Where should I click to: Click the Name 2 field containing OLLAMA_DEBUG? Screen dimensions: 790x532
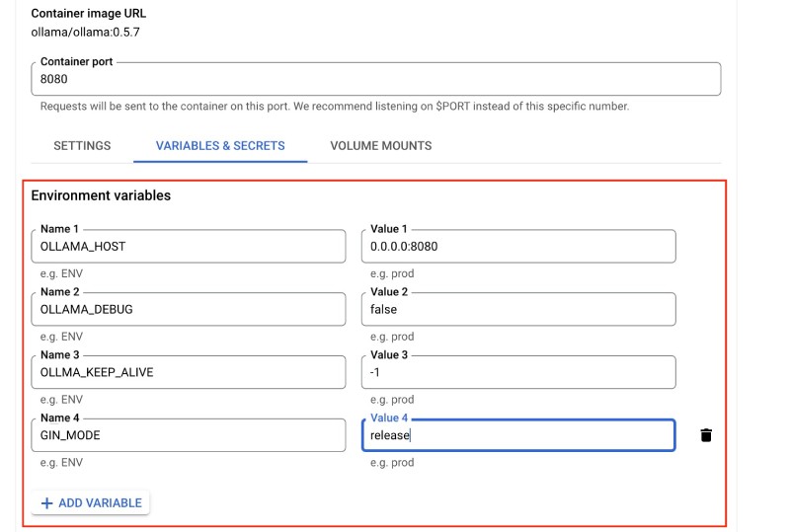click(189, 309)
